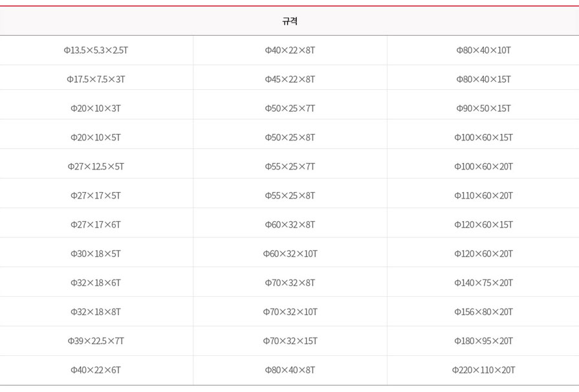Image resolution: width=579 pixels, height=392 pixels.
Task: Click the Φ100×60×20T entry
Action: 483,166
